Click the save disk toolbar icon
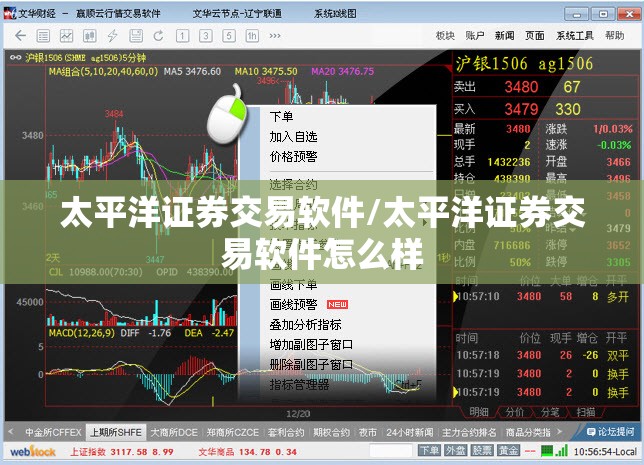 pyautogui.click(x=136, y=36)
